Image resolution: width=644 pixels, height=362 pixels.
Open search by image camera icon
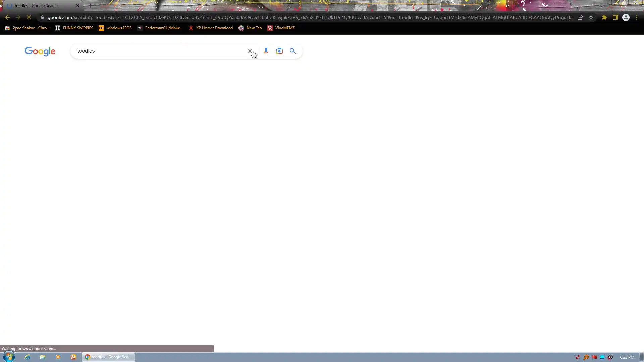click(279, 51)
